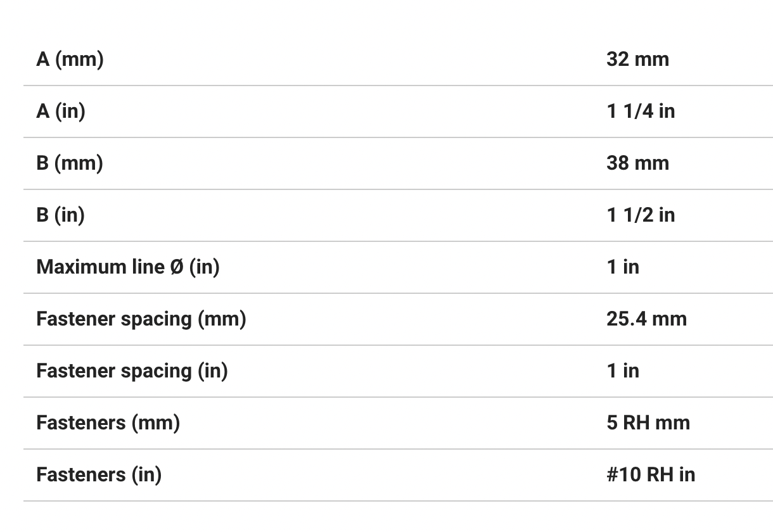773x532 pixels.
Task: Click the "B (mm)" row label
Action: coord(70,163)
